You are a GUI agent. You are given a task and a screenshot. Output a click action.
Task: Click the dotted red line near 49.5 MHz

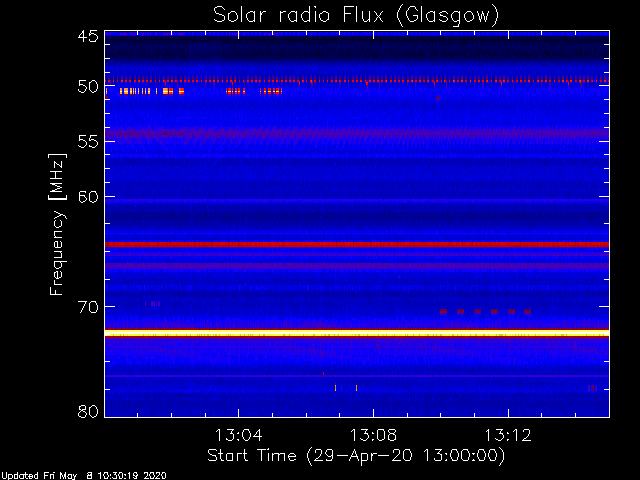pos(357,81)
